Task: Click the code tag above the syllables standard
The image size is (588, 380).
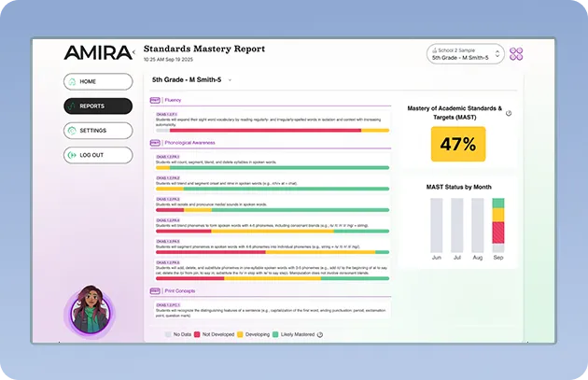Action: tap(168, 157)
